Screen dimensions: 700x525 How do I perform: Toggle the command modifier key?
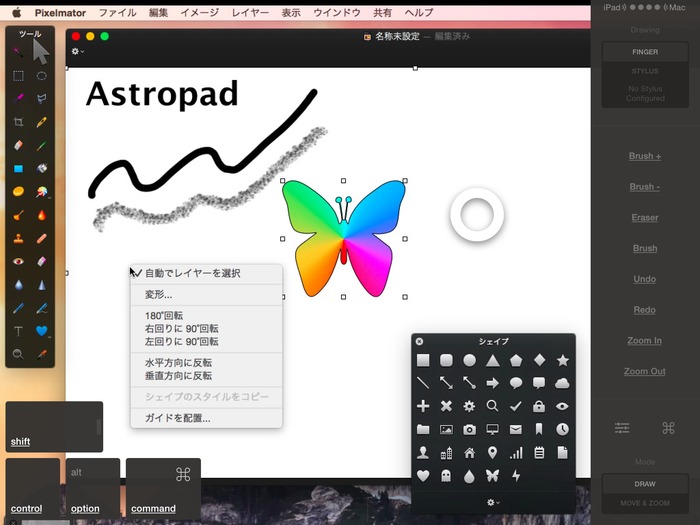(x=163, y=489)
